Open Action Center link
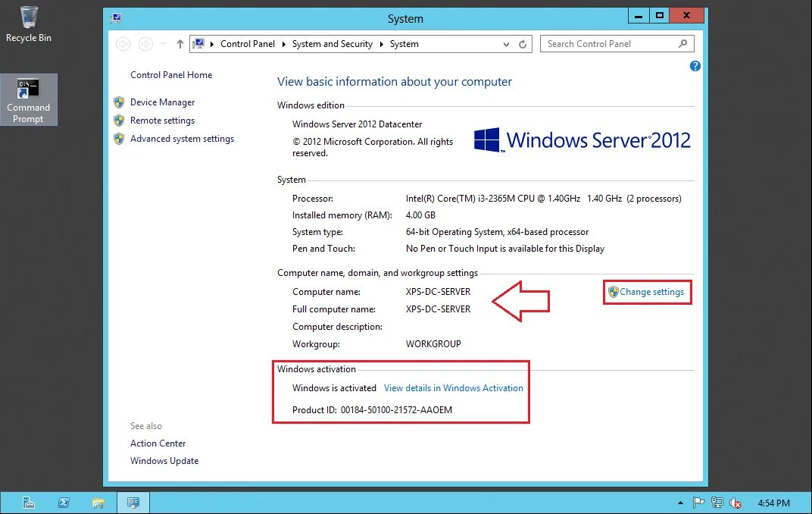Viewport: 812px width, 514px height. point(158,443)
